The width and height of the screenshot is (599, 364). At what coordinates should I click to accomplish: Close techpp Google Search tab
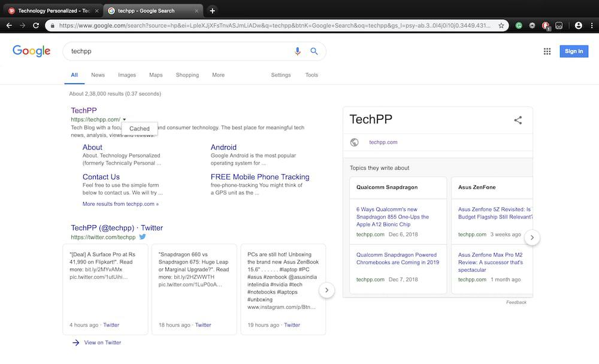pos(196,11)
